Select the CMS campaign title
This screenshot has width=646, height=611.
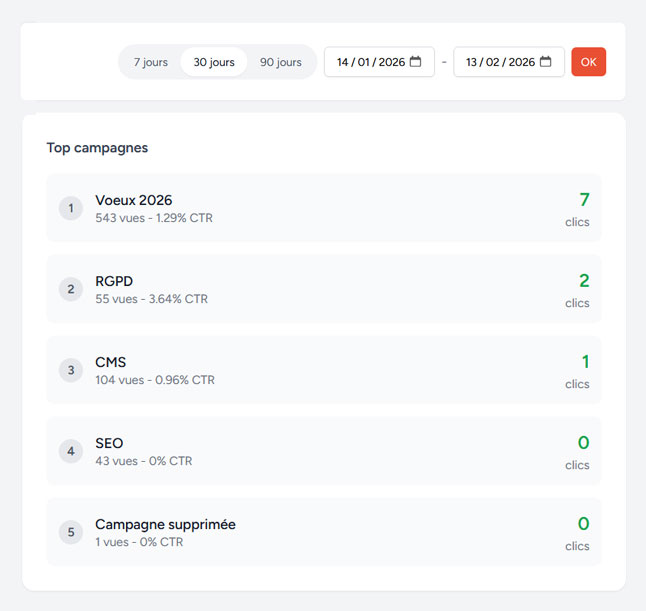point(110,362)
